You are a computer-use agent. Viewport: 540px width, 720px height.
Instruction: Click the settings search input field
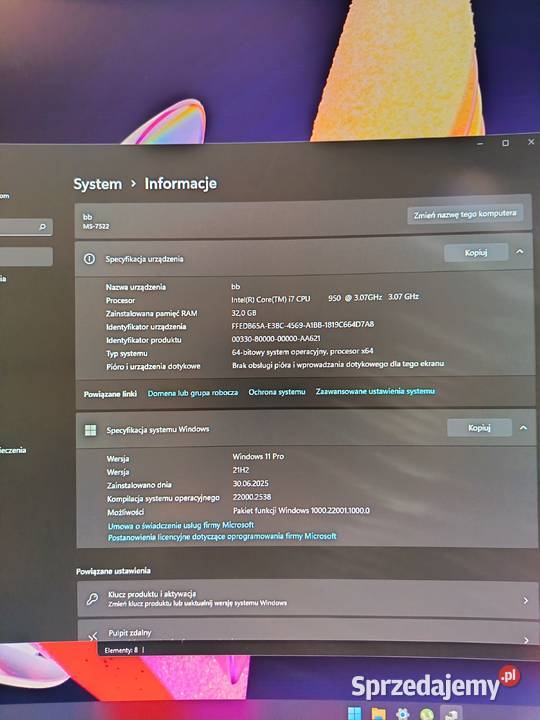(25, 227)
